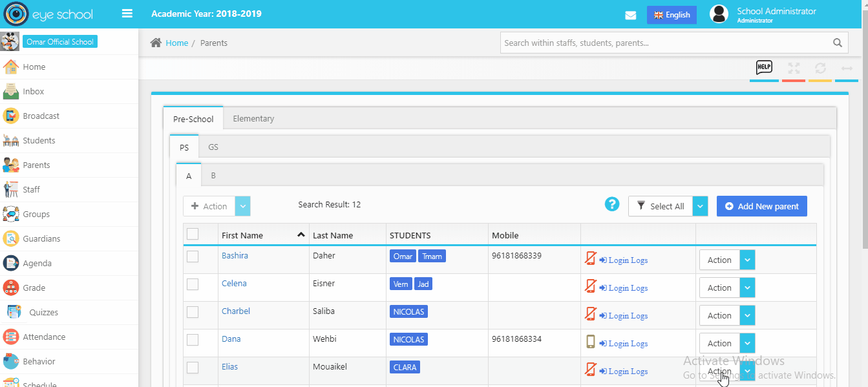This screenshot has width=868, height=387.
Task: Click phone status icon in Bashira row
Action: [x=590, y=258]
